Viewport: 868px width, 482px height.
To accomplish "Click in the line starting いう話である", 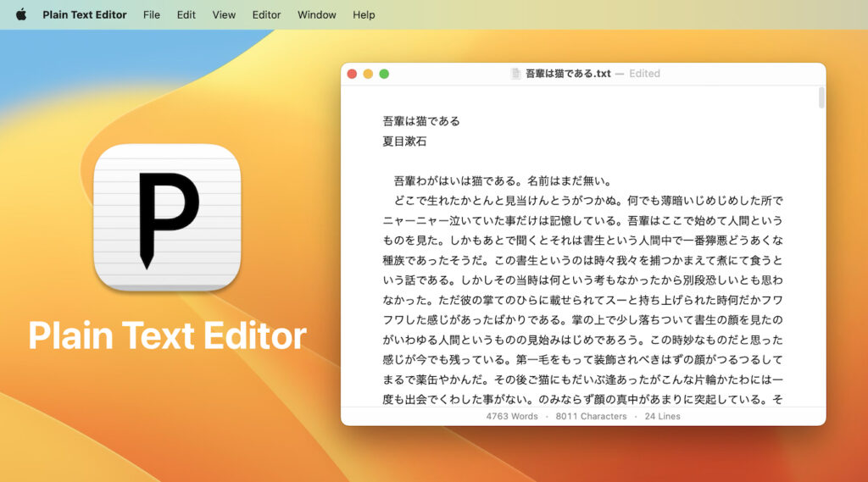I will (x=583, y=280).
